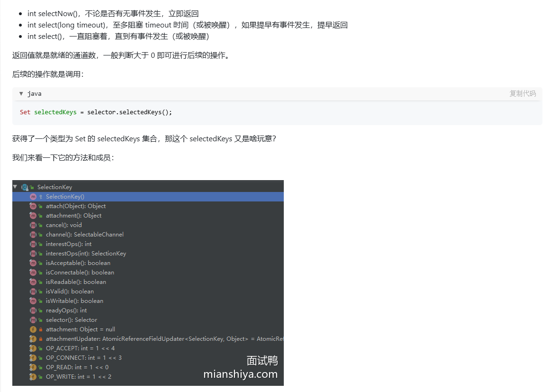Click the lock icon on attachment field row
This screenshot has height=392, width=551.
tap(41, 329)
